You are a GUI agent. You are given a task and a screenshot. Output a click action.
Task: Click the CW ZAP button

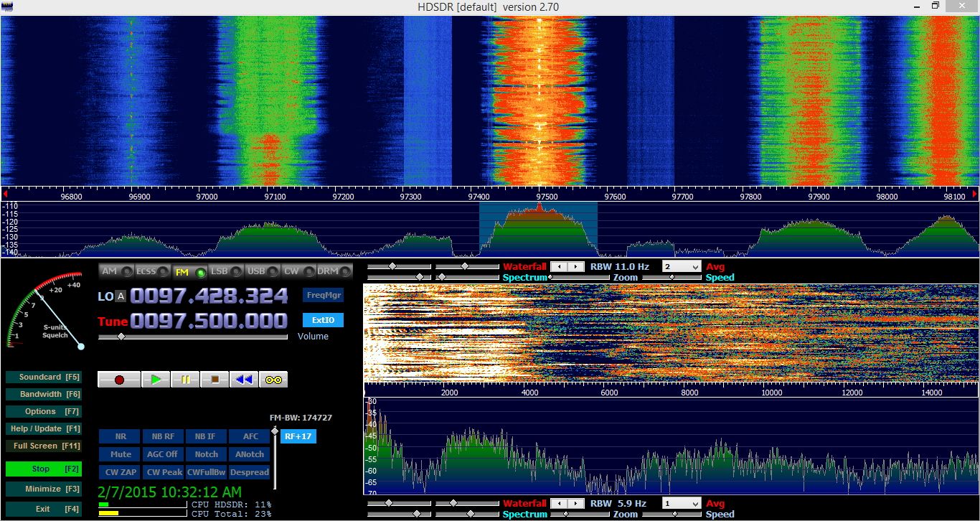click(x=121, y=472)
